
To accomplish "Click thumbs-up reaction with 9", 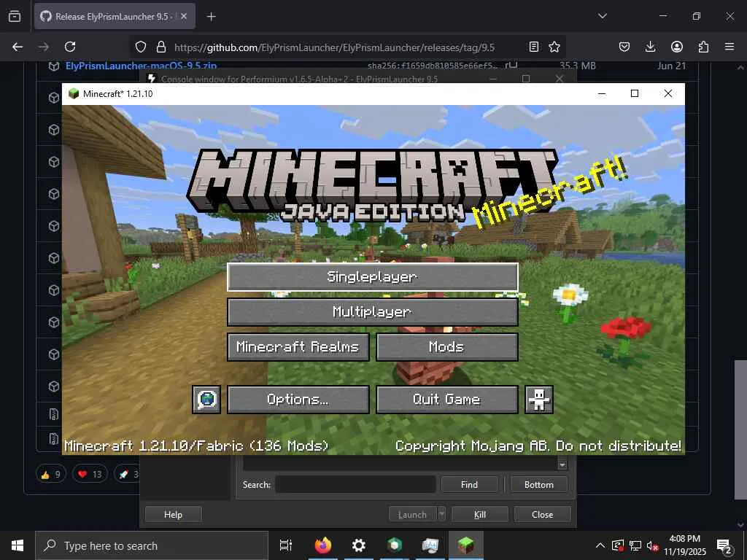I will click(50, 474).
